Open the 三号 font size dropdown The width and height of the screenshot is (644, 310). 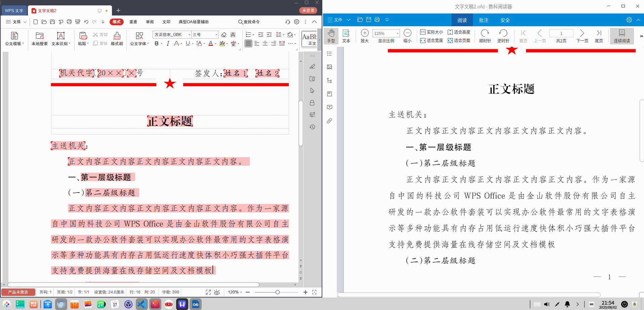[216, 34]
